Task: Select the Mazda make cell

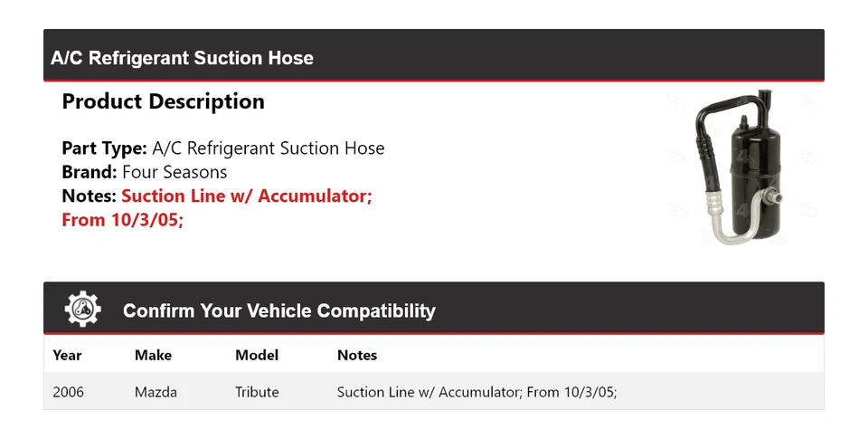Action: coord(156,392)
